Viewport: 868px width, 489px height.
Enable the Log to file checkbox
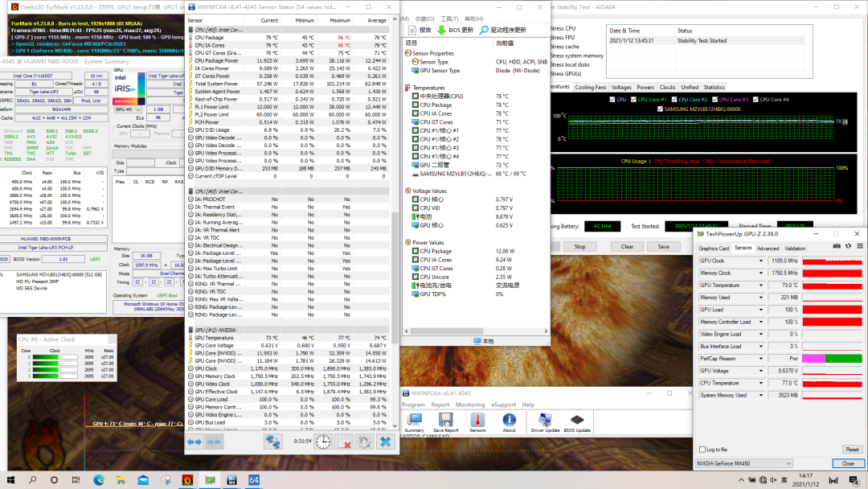coord(702,450)
